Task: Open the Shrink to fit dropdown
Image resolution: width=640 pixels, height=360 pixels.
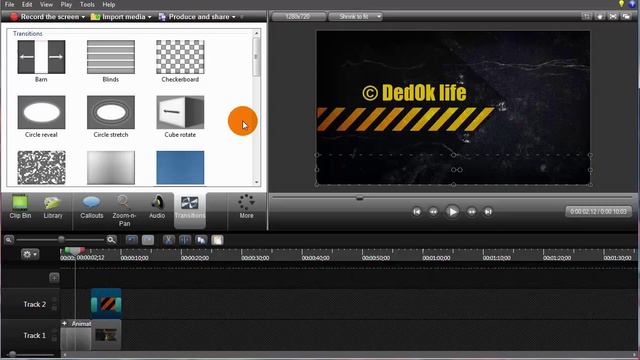Action: click(x=356, y=16)
